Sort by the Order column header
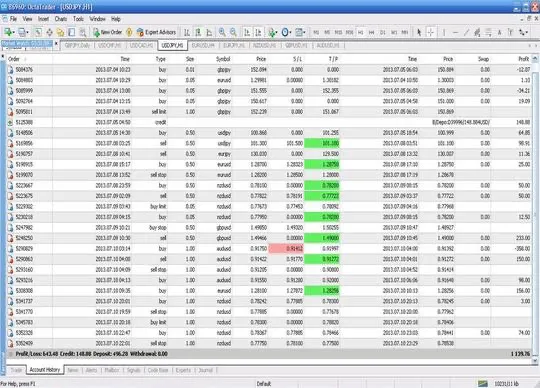 30,59
